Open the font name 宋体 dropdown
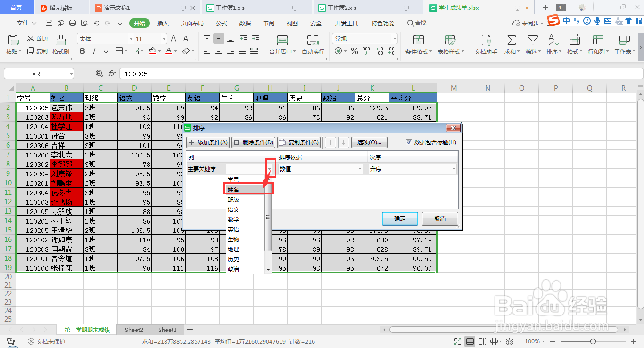The width and height of the screenshot is (644, 348). coord(131,39)
